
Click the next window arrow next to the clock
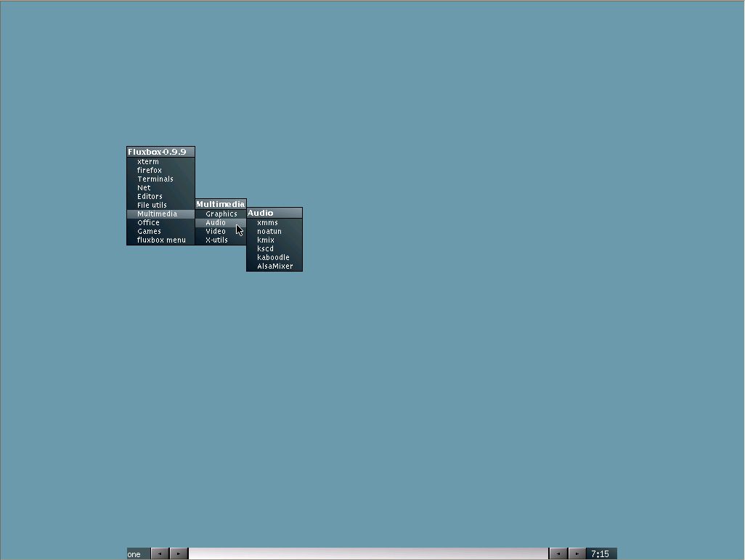[x=577, y=553]
